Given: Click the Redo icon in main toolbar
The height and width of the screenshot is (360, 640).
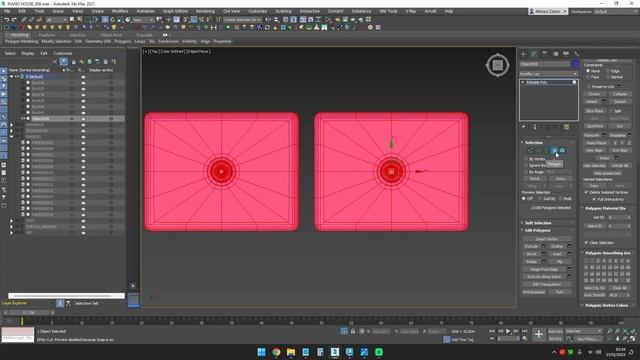Looking at the screenshot, I should (14, 20).
